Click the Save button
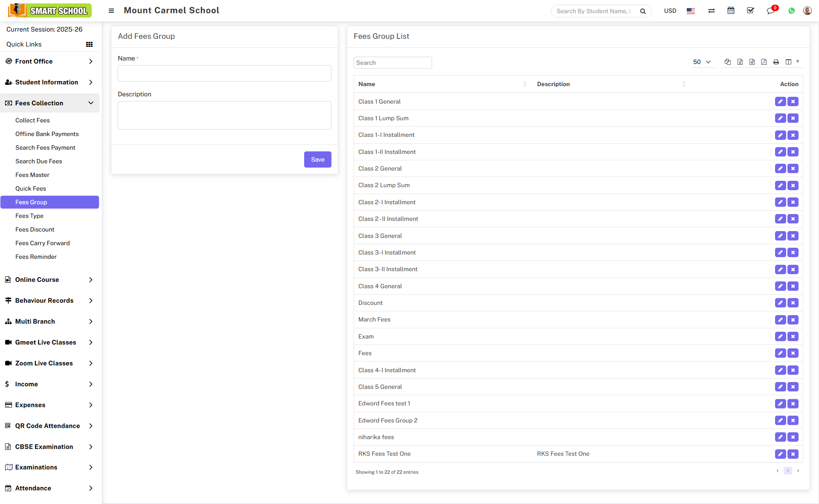This screenshot has height=504, width=819. pyautogui.click(x=317, y=159)
